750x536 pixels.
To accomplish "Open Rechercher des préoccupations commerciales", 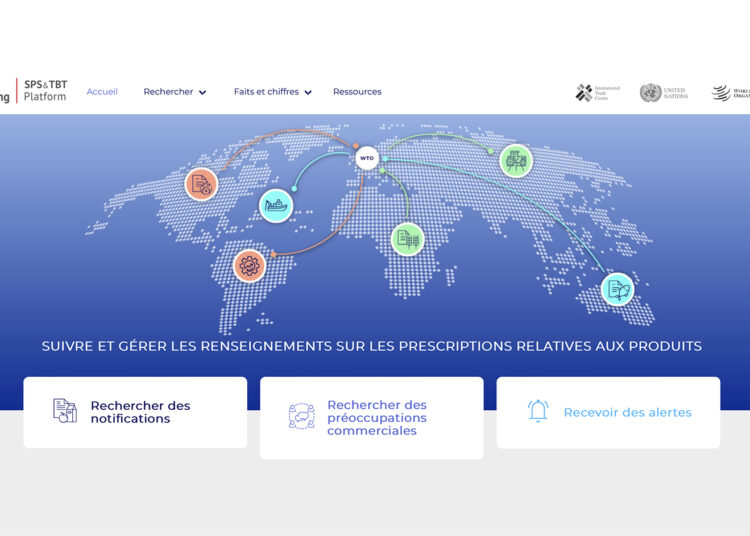I will (377, 418).
